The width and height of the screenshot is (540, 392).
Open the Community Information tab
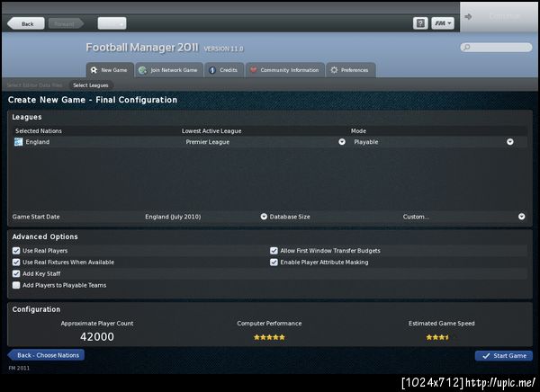284,70
